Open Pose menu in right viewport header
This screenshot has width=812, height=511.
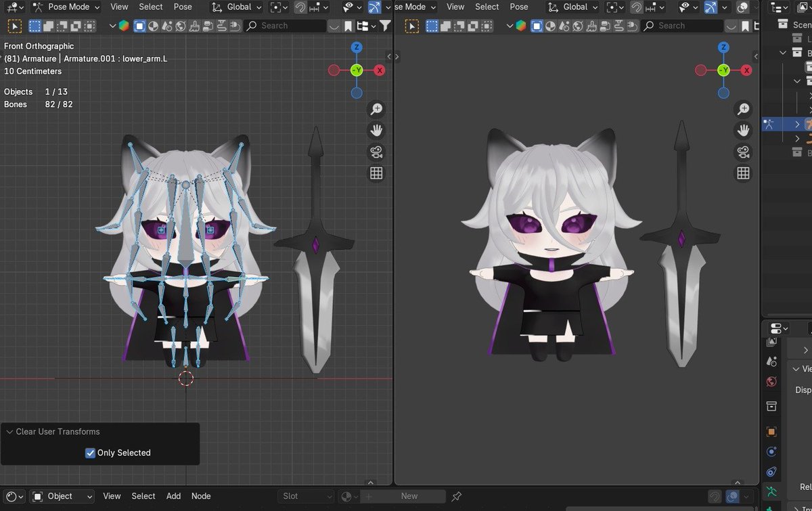click(x=519, y=7)
